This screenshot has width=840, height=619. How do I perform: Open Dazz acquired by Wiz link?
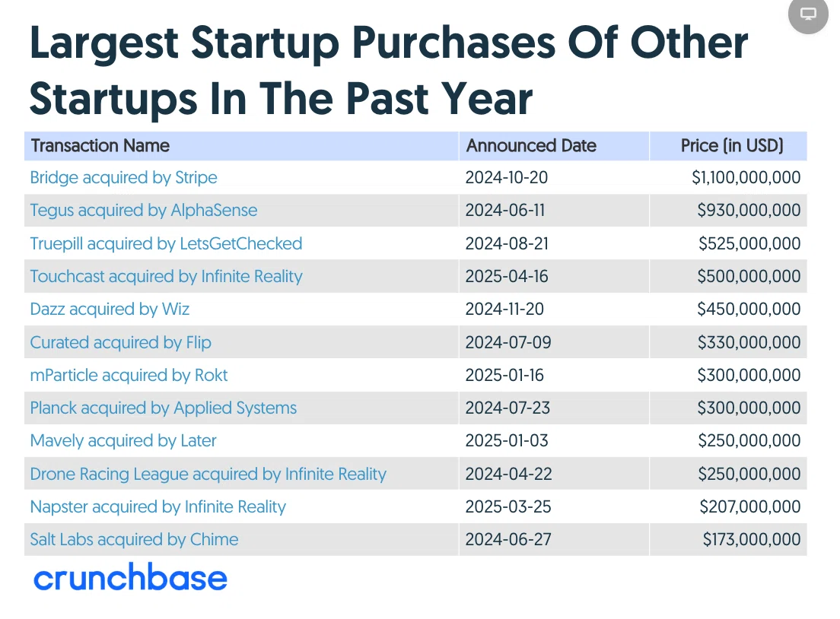[x=110, y=309]
